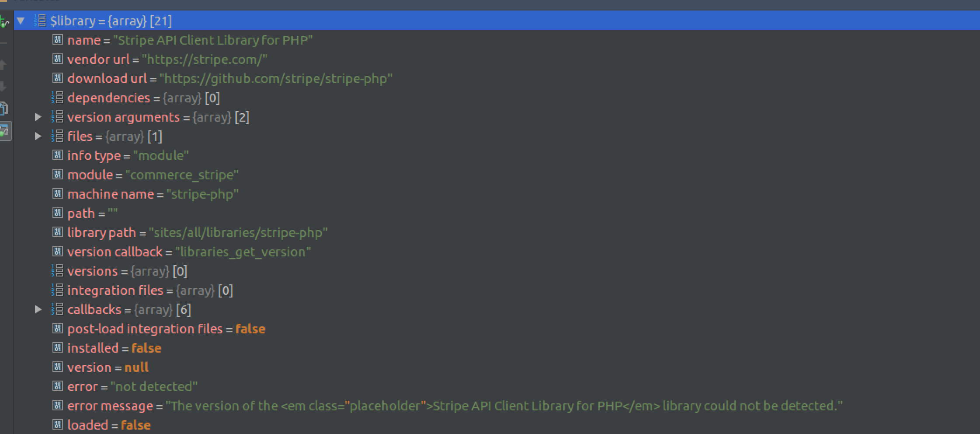980x434 pixels.
Task: Click the string type icon beside info type
Action: (58, 155)
